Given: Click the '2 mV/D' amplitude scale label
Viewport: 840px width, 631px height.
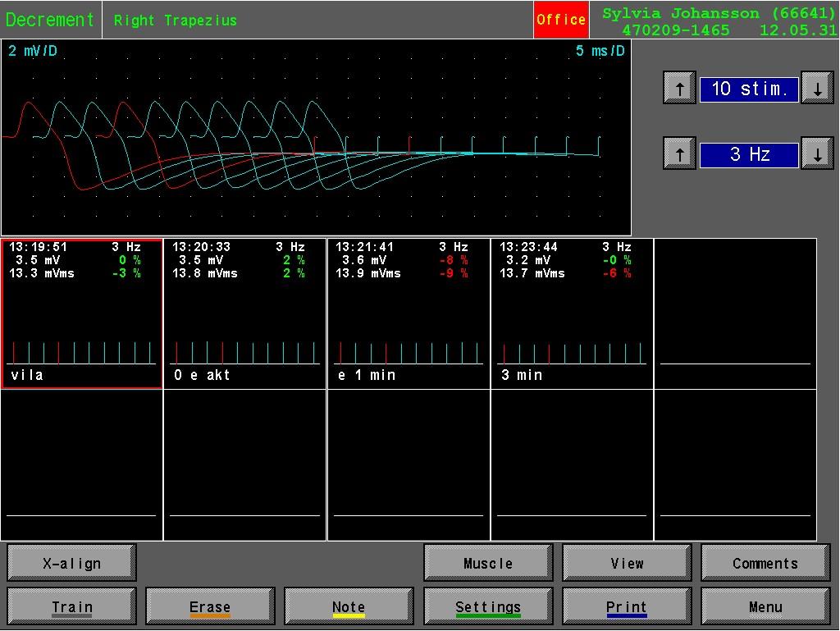Looking at the screenshot, I should (x=33, y=51).
